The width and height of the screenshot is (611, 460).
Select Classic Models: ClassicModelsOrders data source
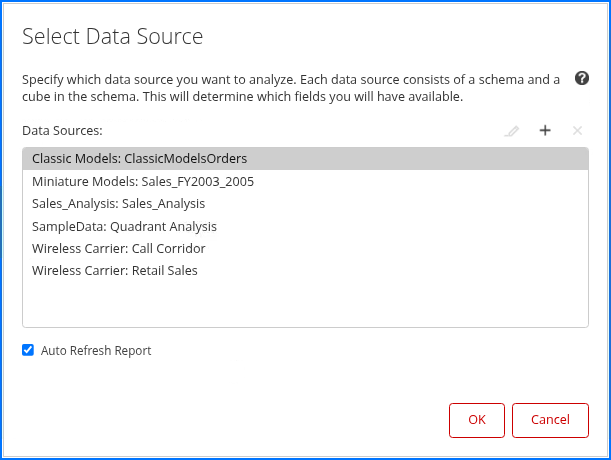139,158
